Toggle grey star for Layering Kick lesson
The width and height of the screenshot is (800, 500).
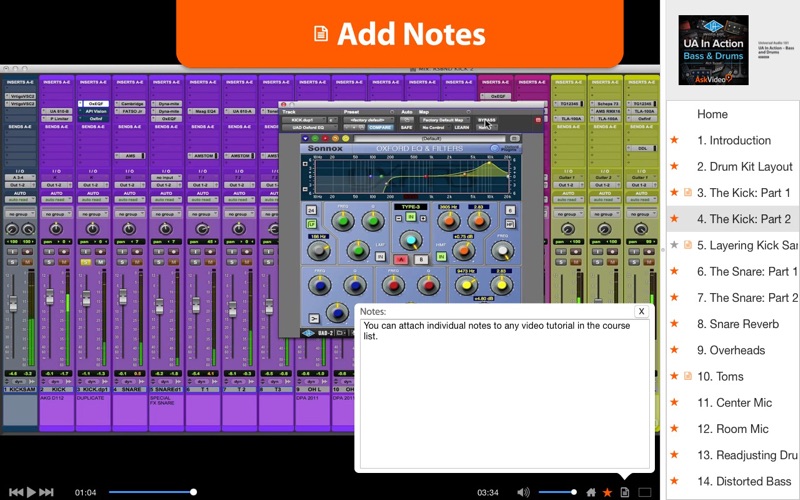674,245
